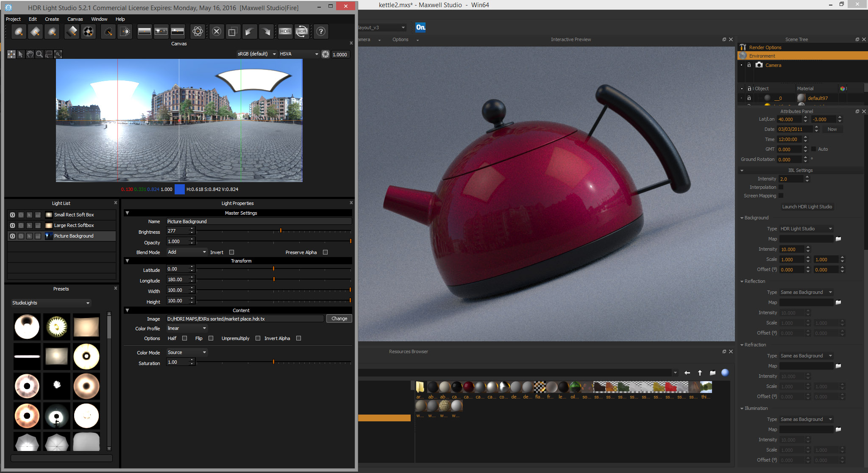Open help with the question mark icon

click(x=321, y=32)
